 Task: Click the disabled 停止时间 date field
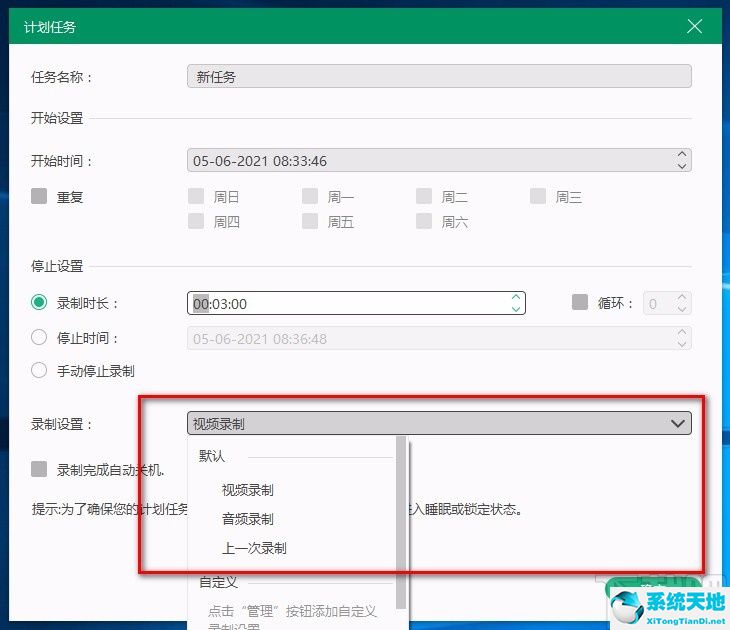click(439, 338)
